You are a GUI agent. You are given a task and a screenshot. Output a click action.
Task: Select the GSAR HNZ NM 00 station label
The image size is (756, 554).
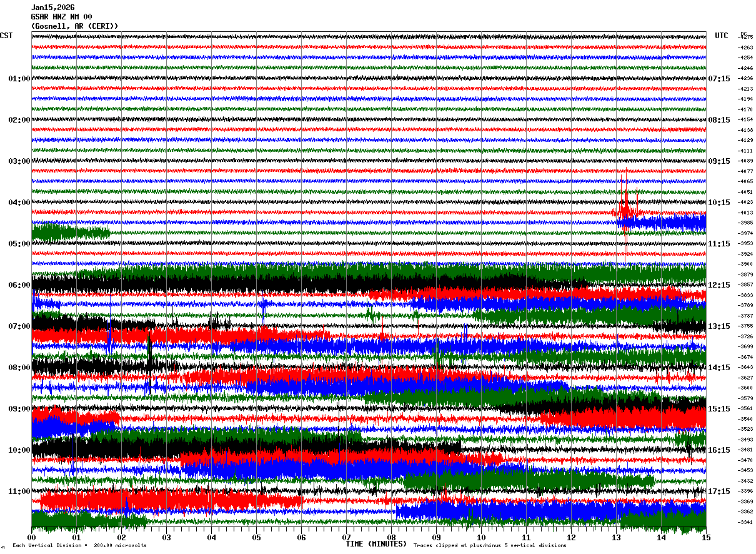[61, 17]
